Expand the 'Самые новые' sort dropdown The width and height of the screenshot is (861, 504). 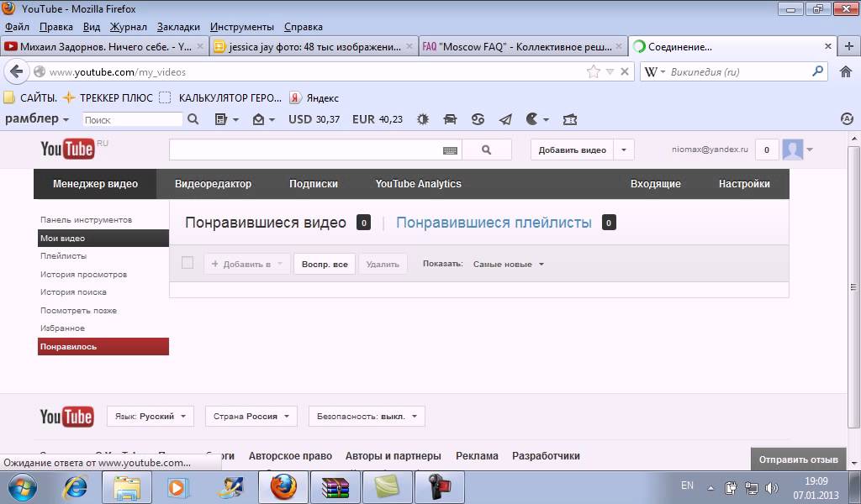tap(508, 264)
